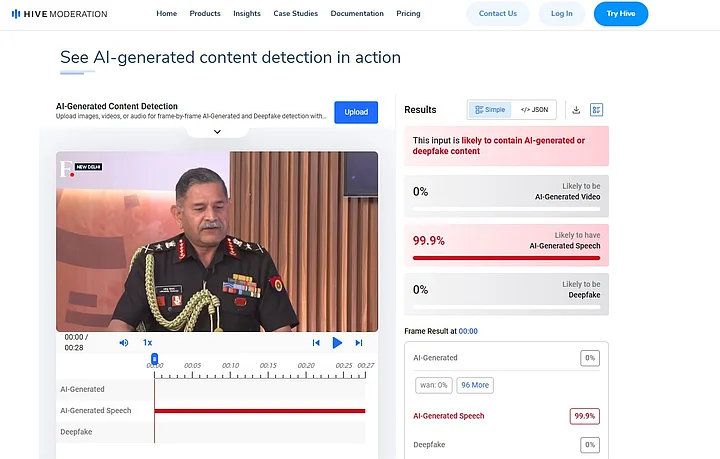
Task: Download the results file
Action: (x=576, y=110)
